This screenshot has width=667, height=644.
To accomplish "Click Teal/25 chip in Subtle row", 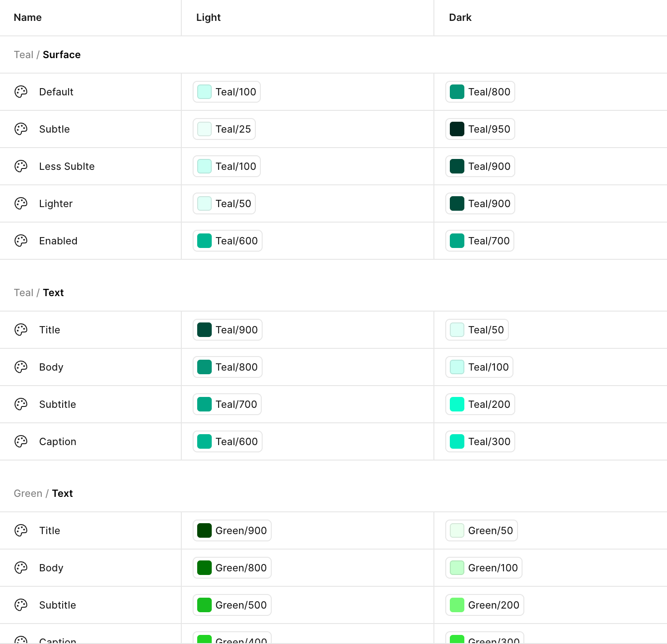I will pos(224,129).
